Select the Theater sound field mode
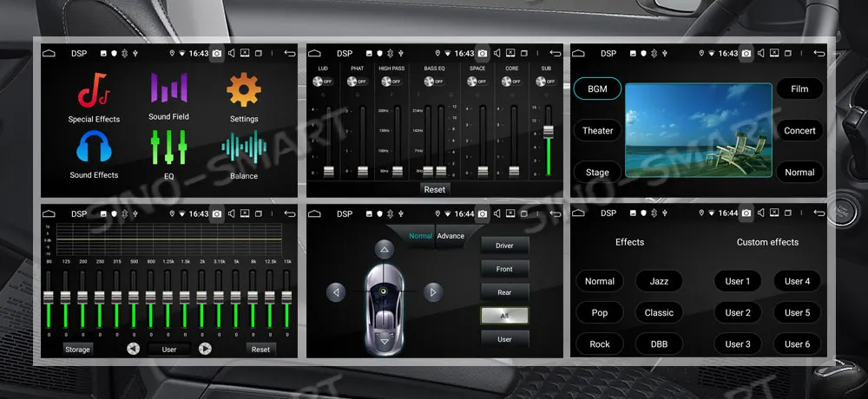 (597, 131)
